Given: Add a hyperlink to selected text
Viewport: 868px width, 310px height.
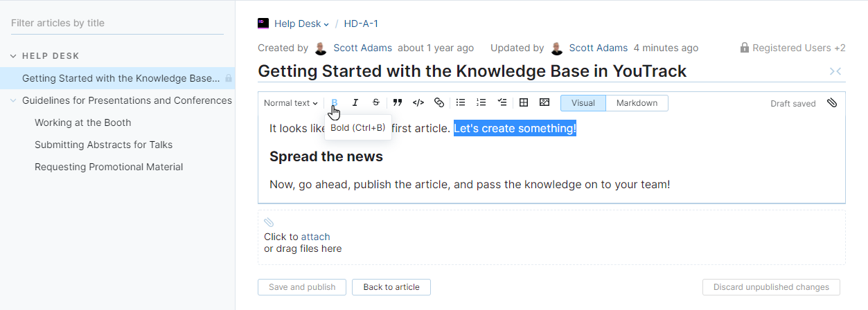Looking at the screenshot, I should tap(439, 103).
